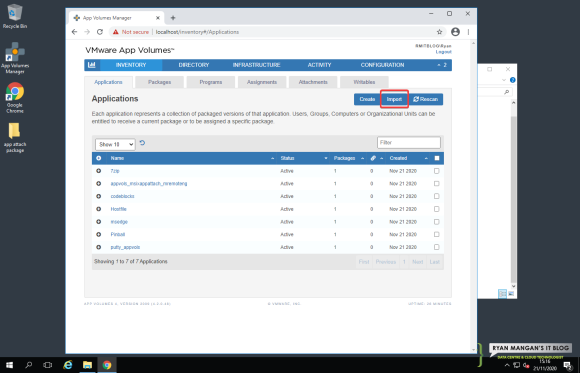Open the putty_appvols application link
The height and width of the screenshot is (373, 580).
125,247
